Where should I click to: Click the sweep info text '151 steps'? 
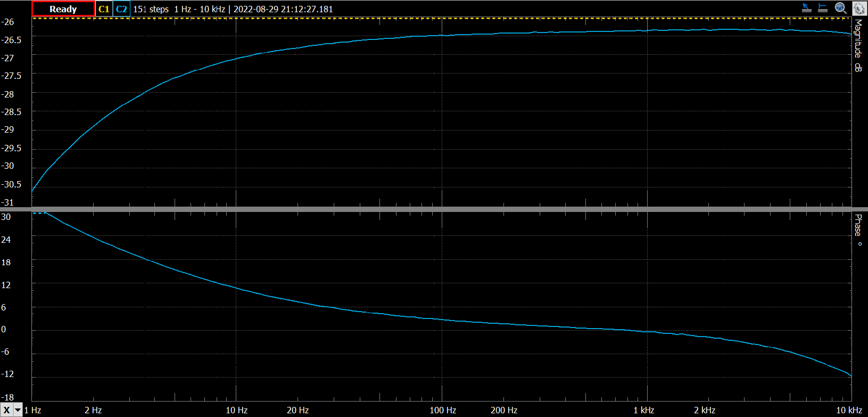click(151, 9)
